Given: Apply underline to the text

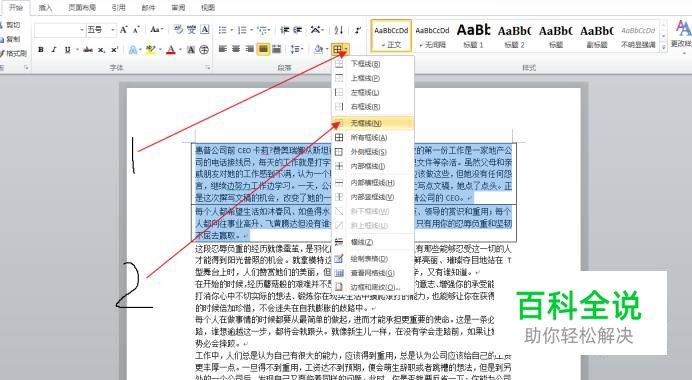Looking at the screenshot, I should pos(67,49).
